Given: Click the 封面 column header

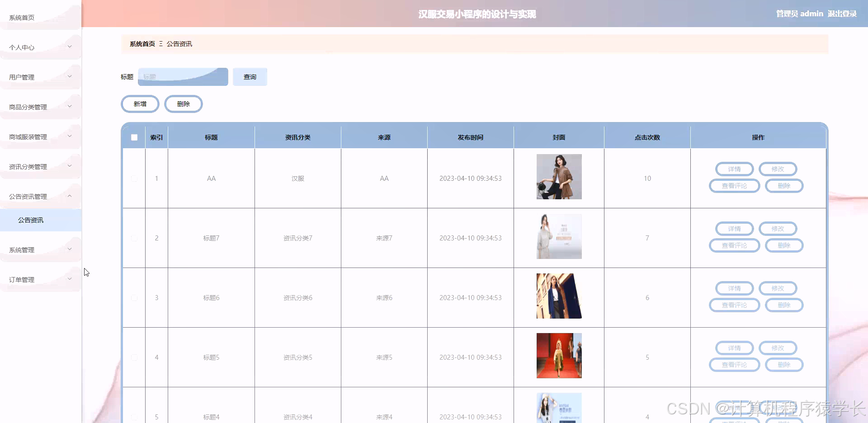Looking at the screenshot, I should pos(559,137).
